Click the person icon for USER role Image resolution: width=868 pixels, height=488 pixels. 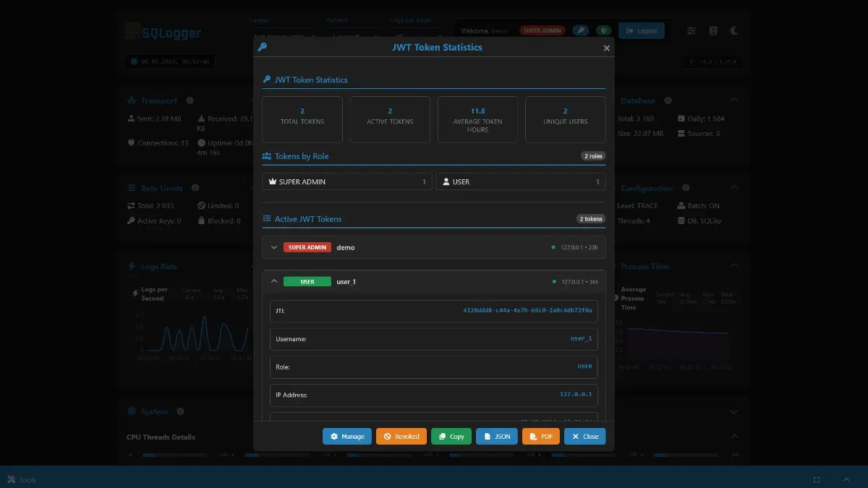(x=446, y=181)
